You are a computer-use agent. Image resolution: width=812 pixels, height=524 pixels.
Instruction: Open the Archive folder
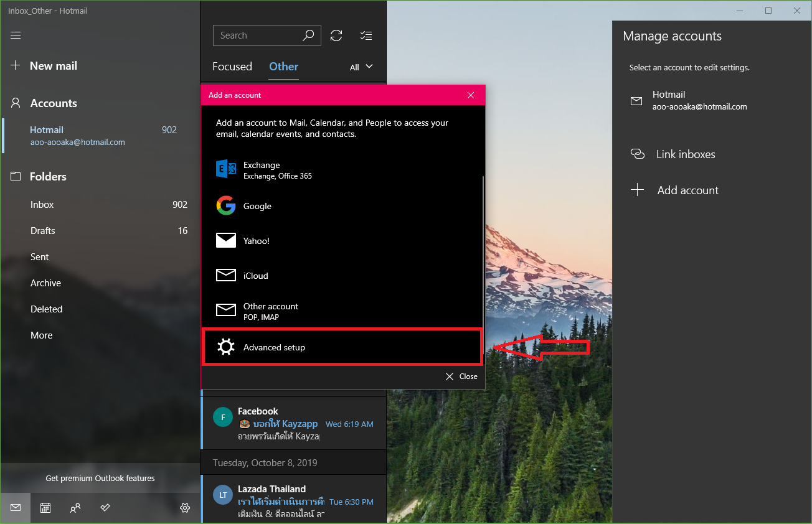100,283
